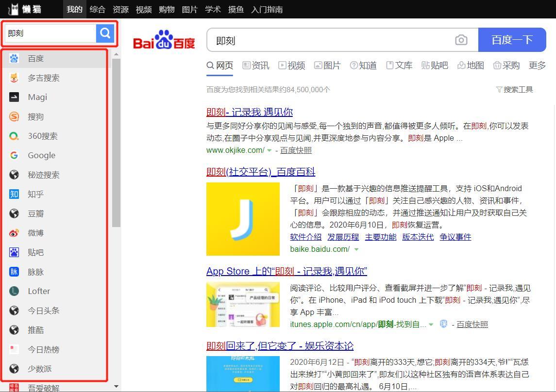Switch to Baidu 地图 results tab
The height and width of the screenshot is (392, 556).
tap(471, 65)
